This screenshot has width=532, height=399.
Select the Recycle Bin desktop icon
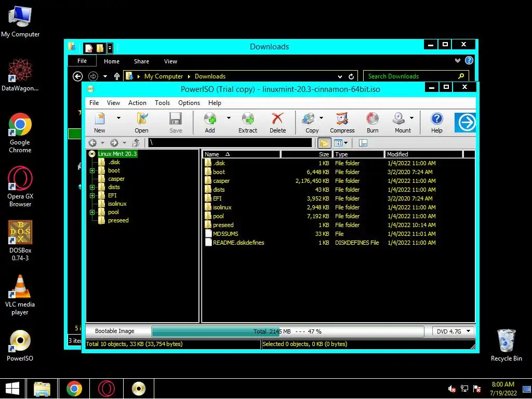pyautogui.click(x=506, y=345)
